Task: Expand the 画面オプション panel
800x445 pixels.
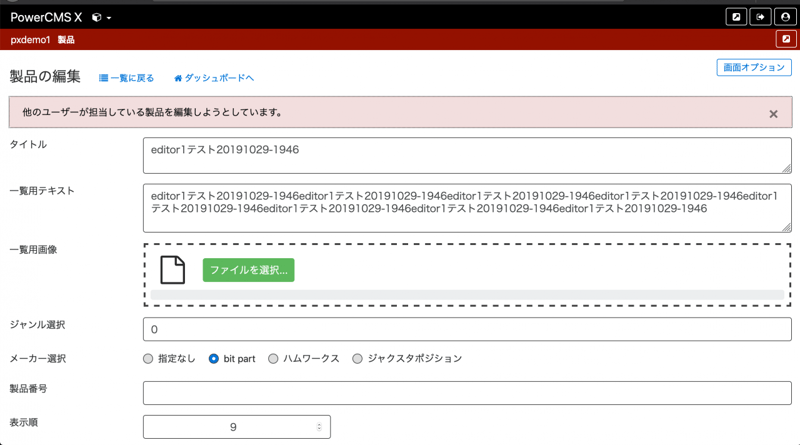Action: [754, 68]
